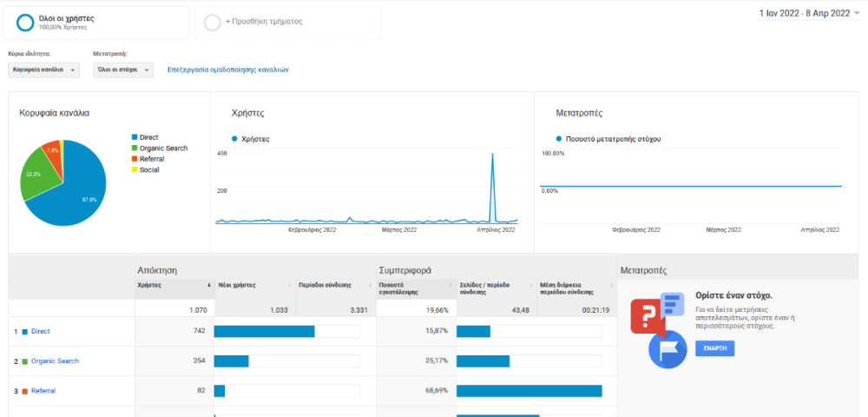The image size is (868, 417).
Task: Click the blue Direct square in pie legend
Action: [135, 137]
